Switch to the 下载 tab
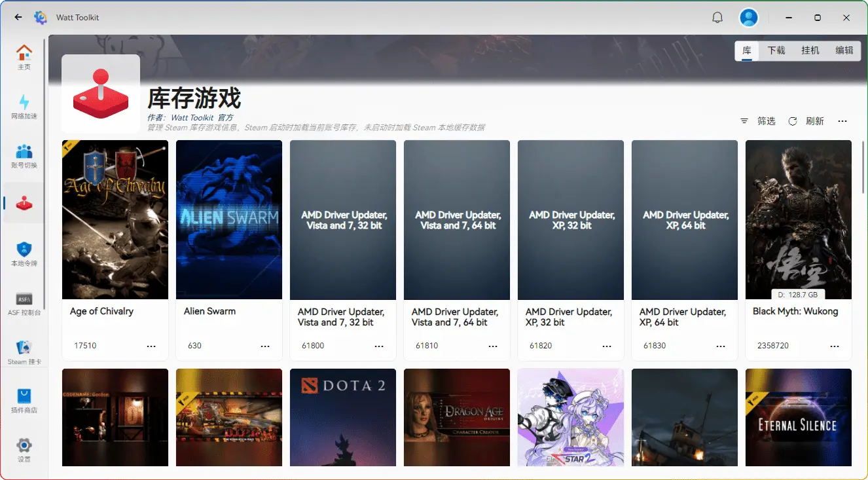The height and width of the screenshot is (480, 868). point(776,50)
